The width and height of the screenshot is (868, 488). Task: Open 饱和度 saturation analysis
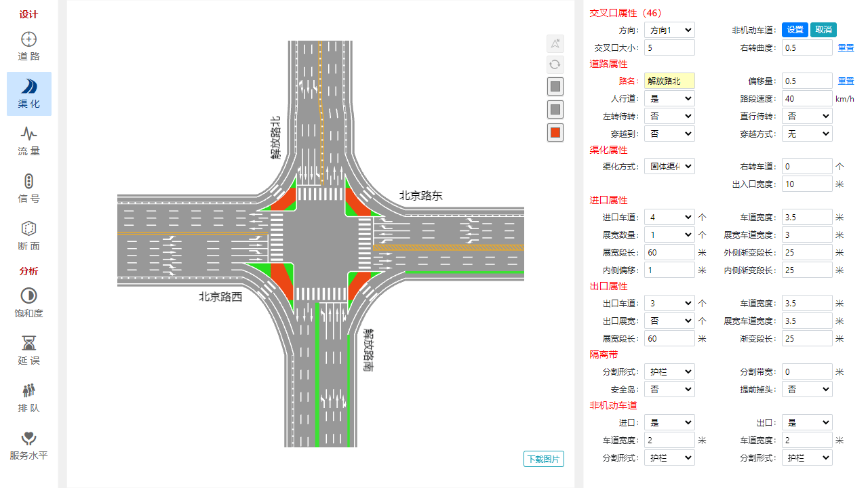(x=29, y=303)
